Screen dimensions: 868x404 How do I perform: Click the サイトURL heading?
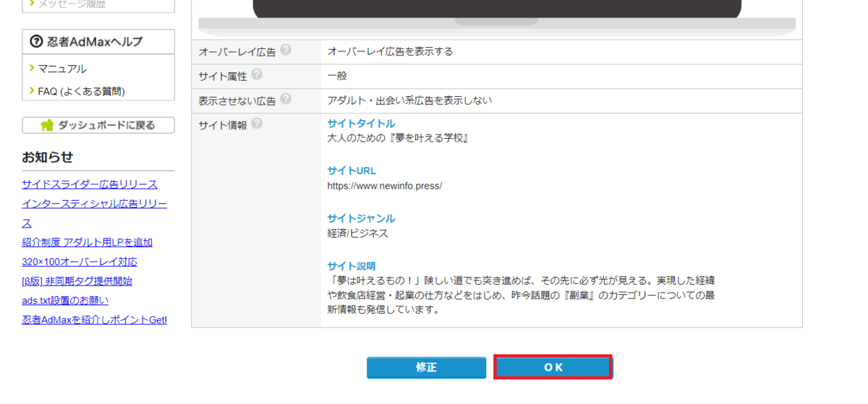click(x=352, y=171)
